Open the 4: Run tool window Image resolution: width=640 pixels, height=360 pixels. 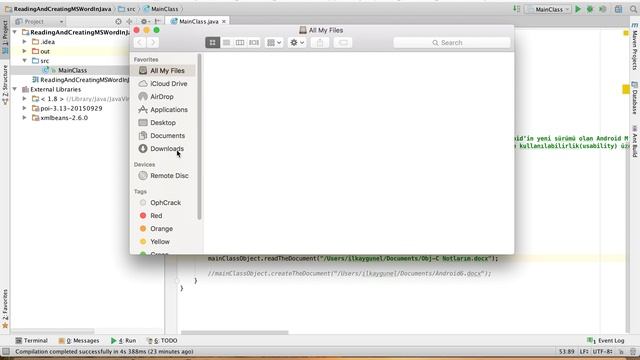[123, 340]
